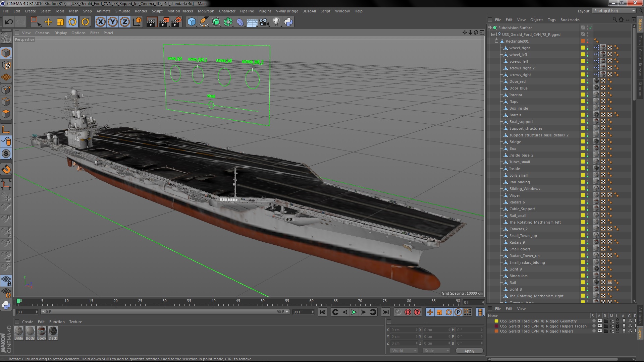The width and height of the screenshot is (644, 362).
Task: Open the Bend deformer icon
Action: (x=240, y=22)
